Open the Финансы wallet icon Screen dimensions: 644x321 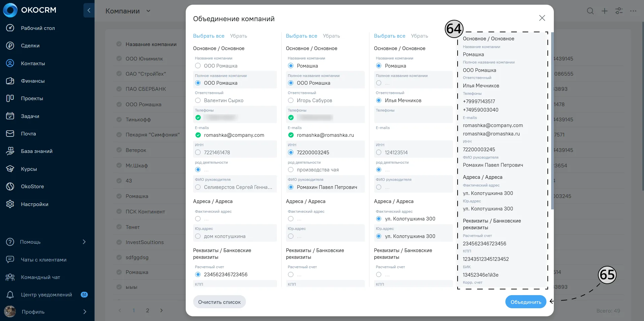[x=10, y=81]
